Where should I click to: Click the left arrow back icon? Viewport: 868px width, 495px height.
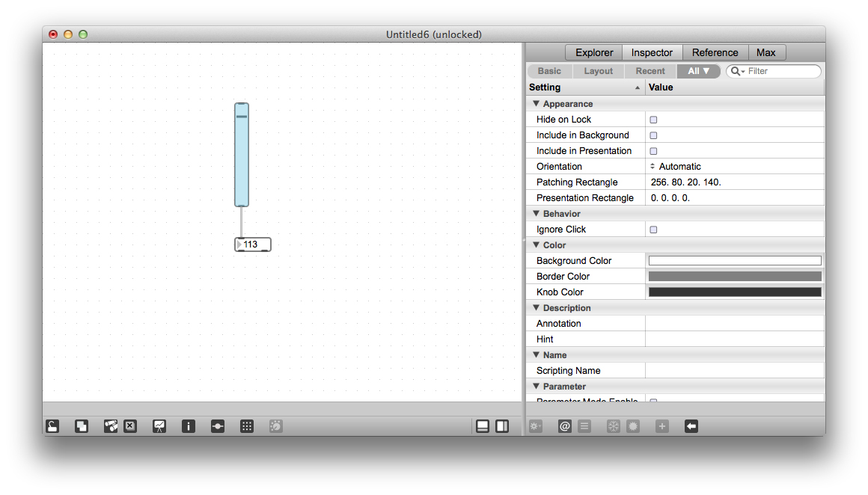(691, 426)
